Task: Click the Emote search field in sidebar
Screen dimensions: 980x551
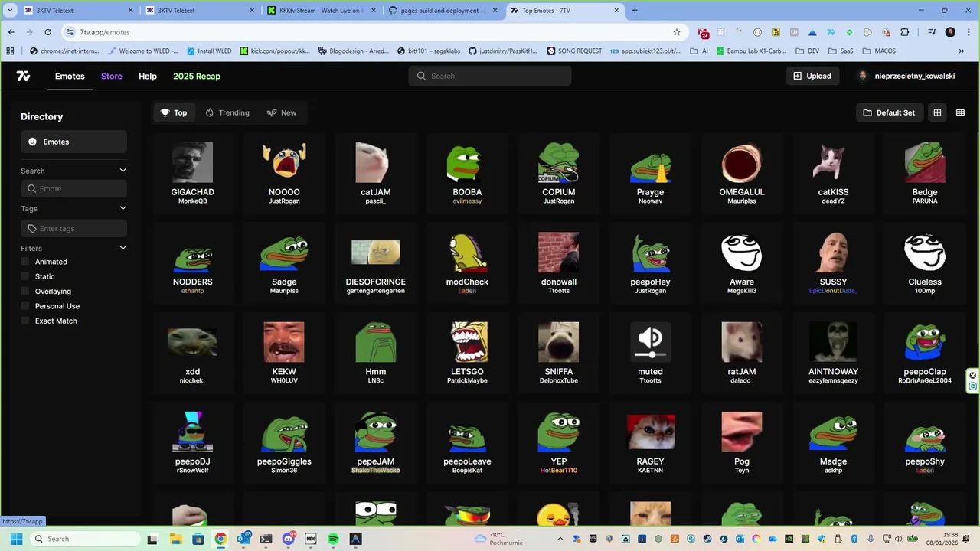Action: click(x=74, y=188)
